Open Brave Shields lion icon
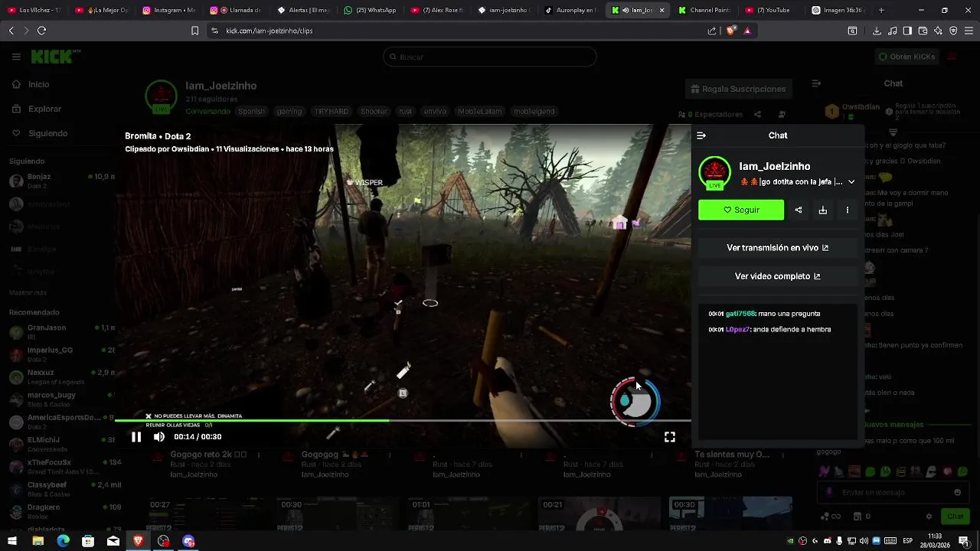 730,31
